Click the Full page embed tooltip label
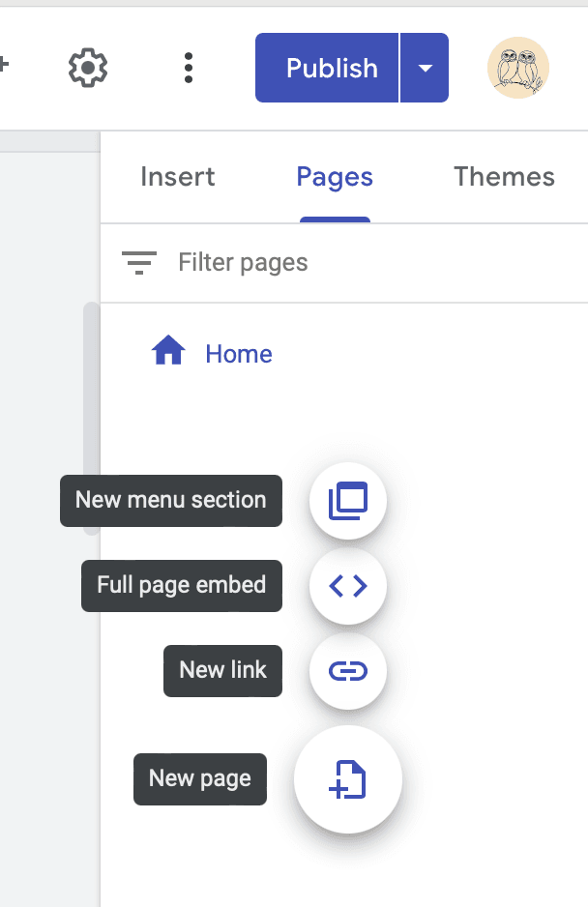The image size is (588, 907). click(182, 586)
